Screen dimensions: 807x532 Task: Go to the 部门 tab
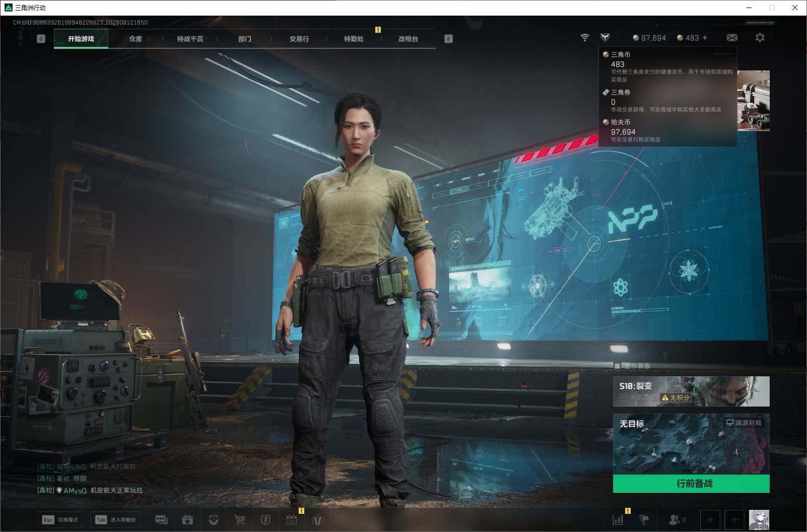point(245,39)
